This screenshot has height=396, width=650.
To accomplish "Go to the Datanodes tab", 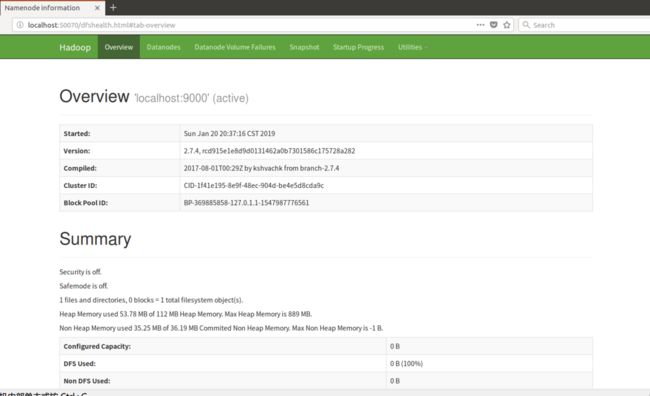I will coord(163,47).
